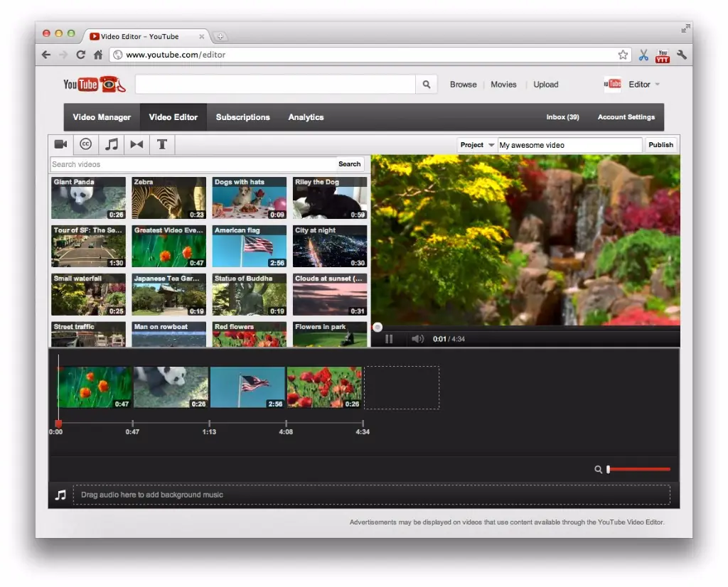This screenshot has height=587, width=728.
Task: Bookmark page with the star icon
Action: (x=623, y=55)
